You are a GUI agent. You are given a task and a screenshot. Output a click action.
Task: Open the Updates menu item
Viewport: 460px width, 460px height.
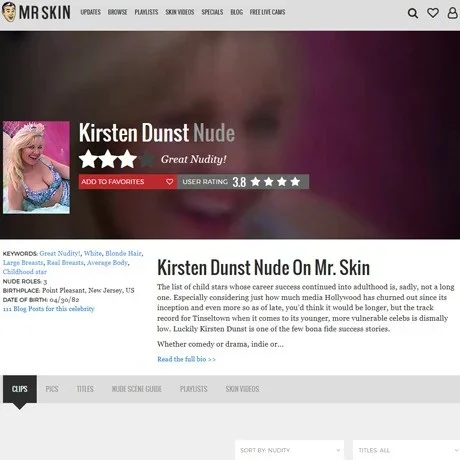click(91, 12)
